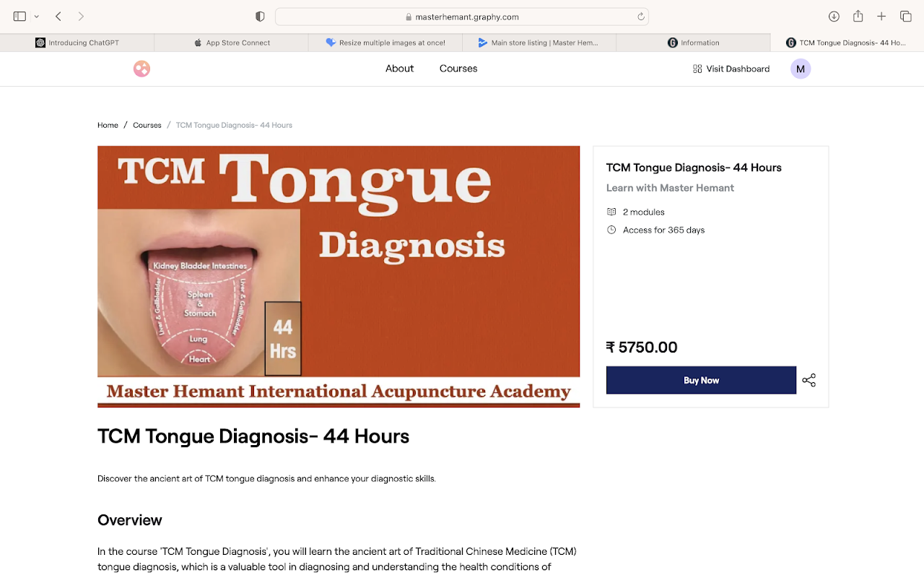
Task: Open the Courses menu item
Action: (x=458, y=69)
